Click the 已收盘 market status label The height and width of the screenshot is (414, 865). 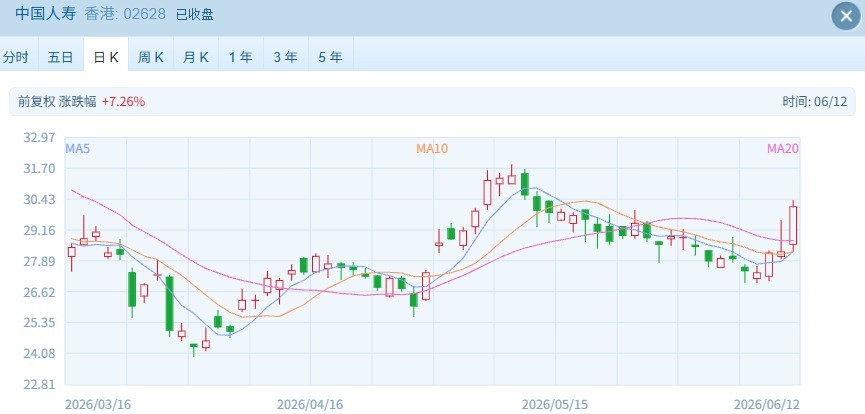(x=195, y=14)
